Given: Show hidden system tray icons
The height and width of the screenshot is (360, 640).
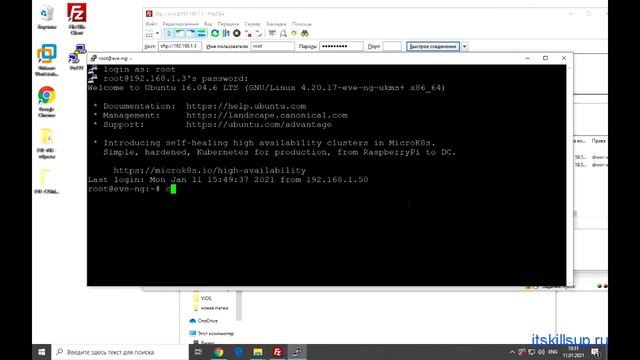Looking at the screenshot, I should (512, 352).
